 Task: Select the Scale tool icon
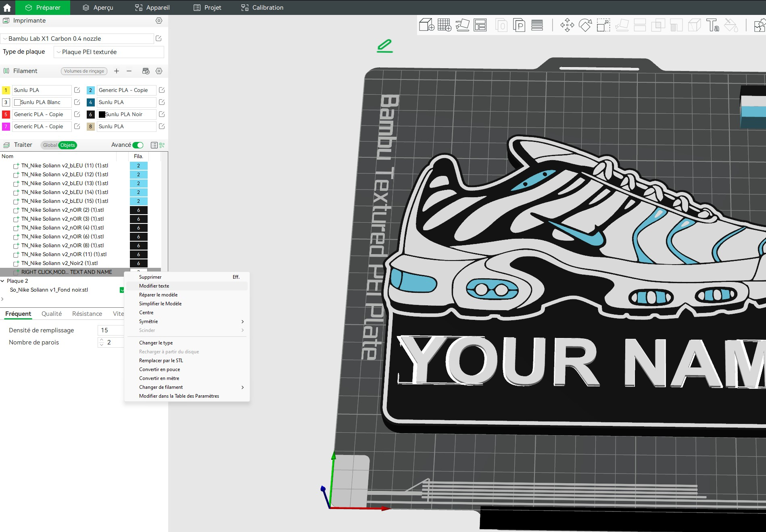[603, 25]
